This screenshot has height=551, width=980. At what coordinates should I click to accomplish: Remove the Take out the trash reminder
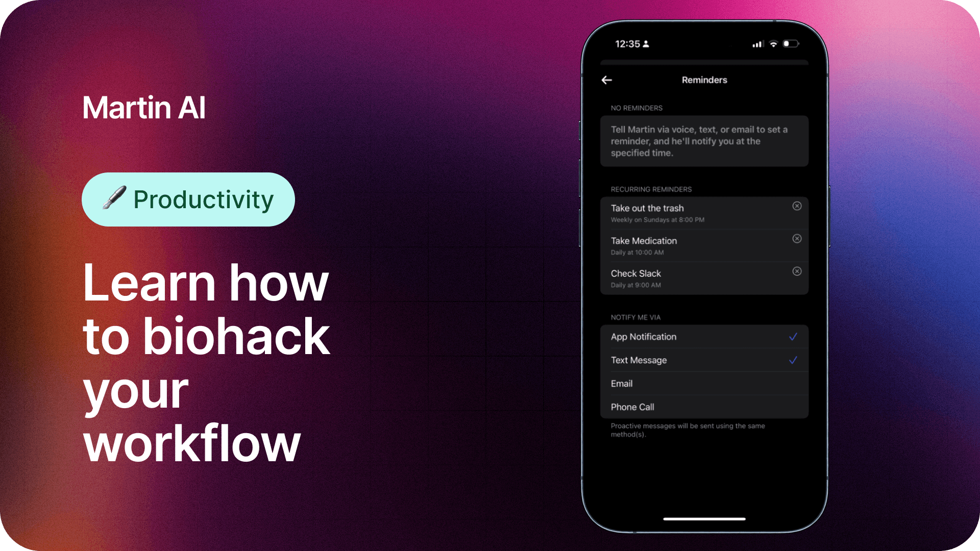coord(796,205)
